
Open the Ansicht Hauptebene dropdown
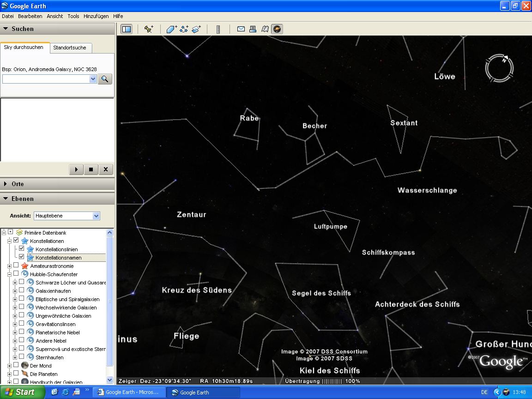click(96, 216)
